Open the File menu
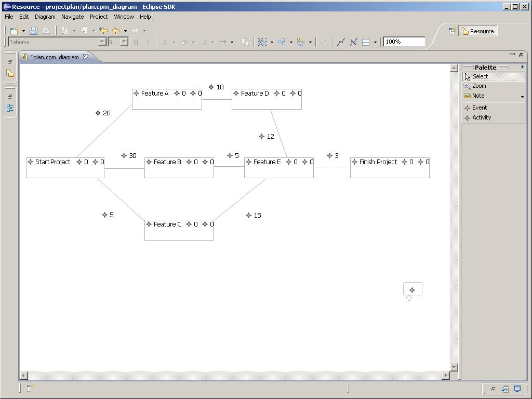Screen dimensions: 532x399 (x=9, y=17)
